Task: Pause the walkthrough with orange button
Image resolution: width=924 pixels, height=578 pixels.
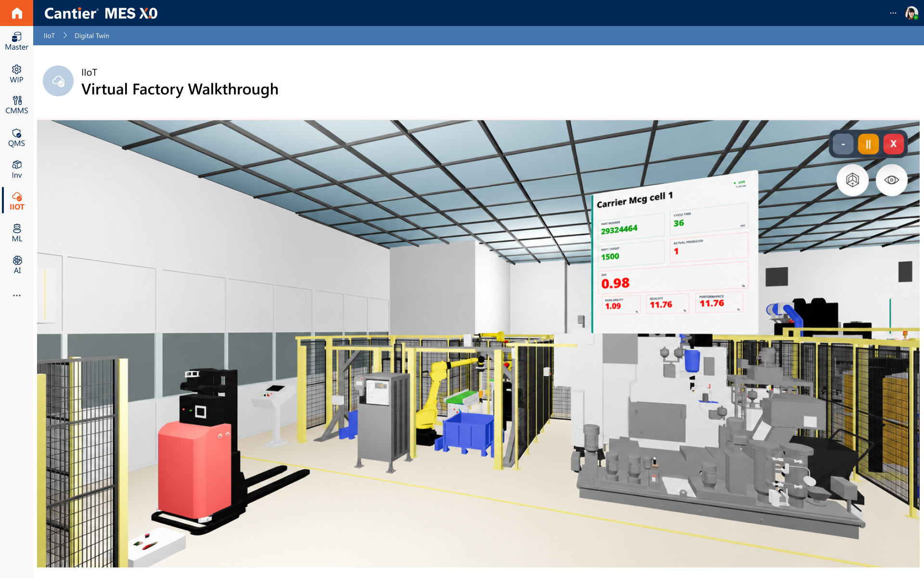Action: pyautogui.click(x=868, y=144)
